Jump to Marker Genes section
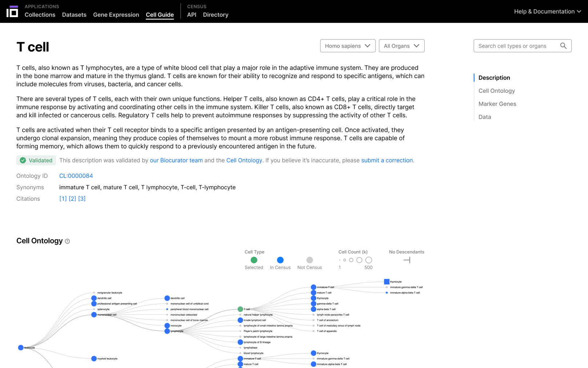588x368 pixels. (497, 104)
